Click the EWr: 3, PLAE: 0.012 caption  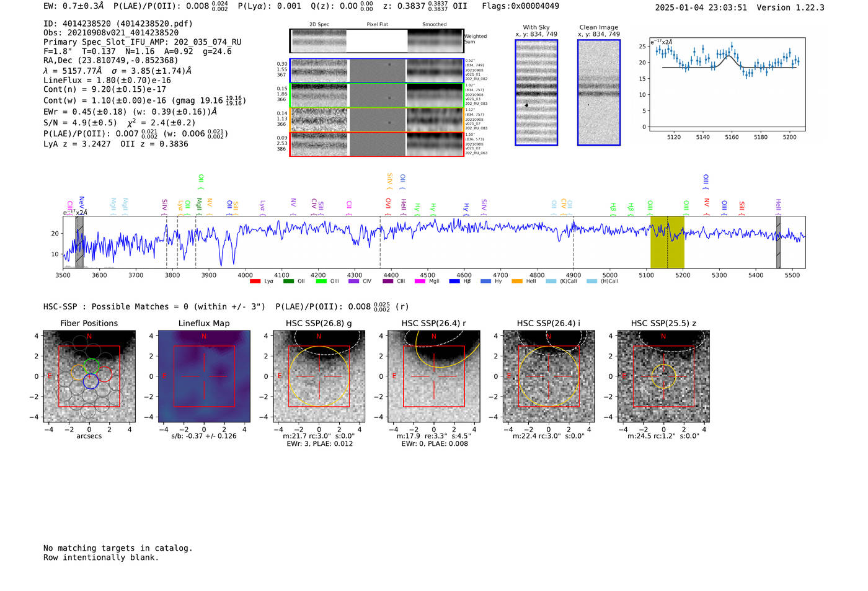pyautogui.click(x=319, y=444)
